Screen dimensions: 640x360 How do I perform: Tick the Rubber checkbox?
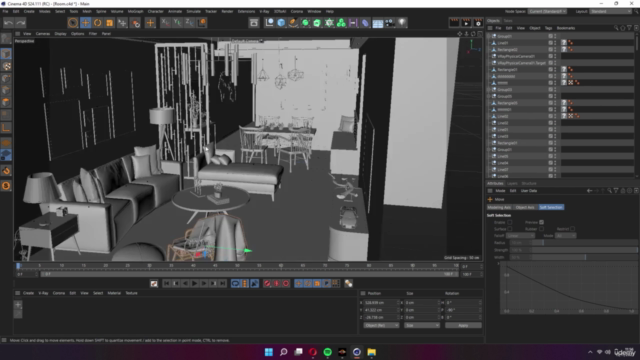pyautogui.click(x=542, y=229)
